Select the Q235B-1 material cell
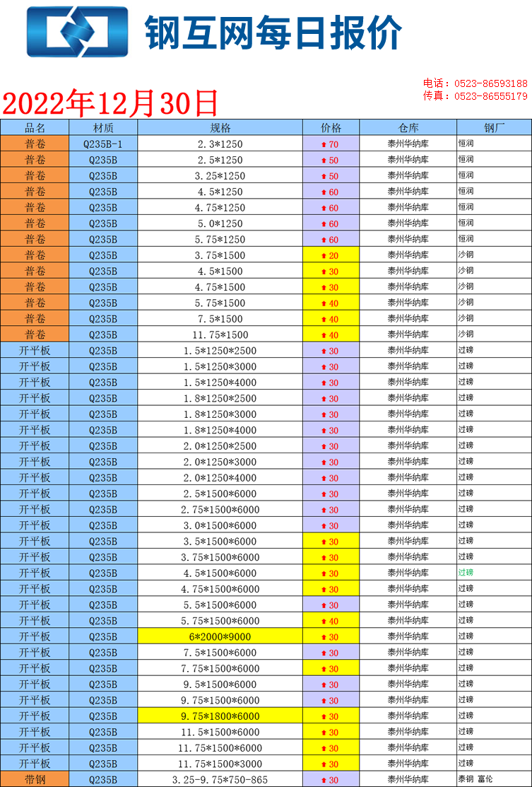The height and width of the screenshot is (787, 532). [103, 144]
